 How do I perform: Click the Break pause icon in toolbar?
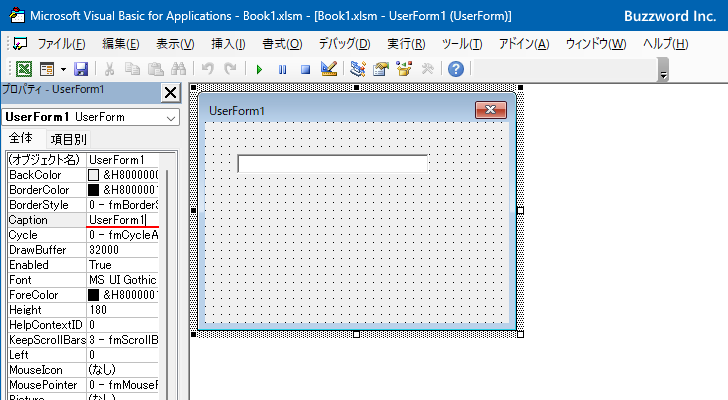[x=282, y=69]
